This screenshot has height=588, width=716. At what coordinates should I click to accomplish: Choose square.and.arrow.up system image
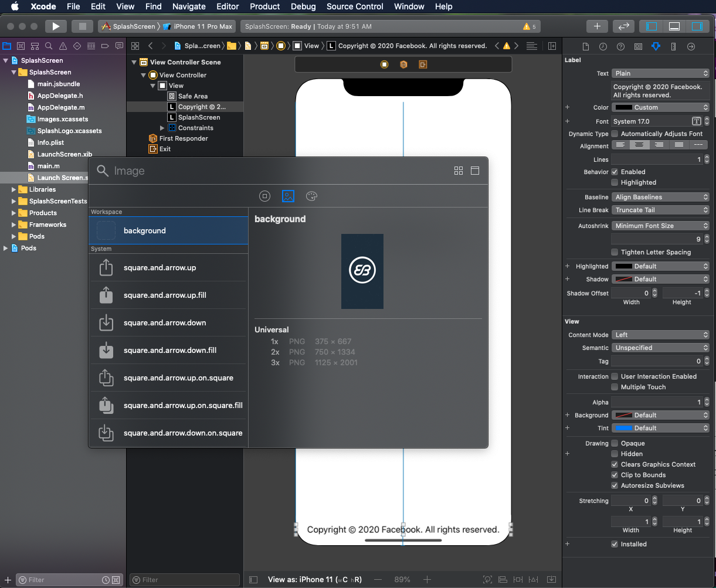pos(168,267)
